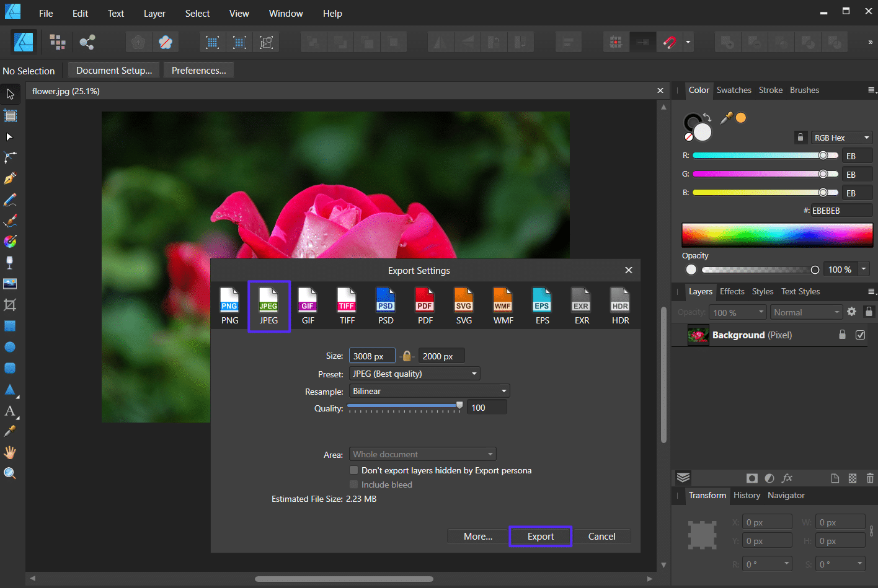The width and height of the screenshot is (878, 588).
Task: Click the Export button
Action: (x=540, y=536)
